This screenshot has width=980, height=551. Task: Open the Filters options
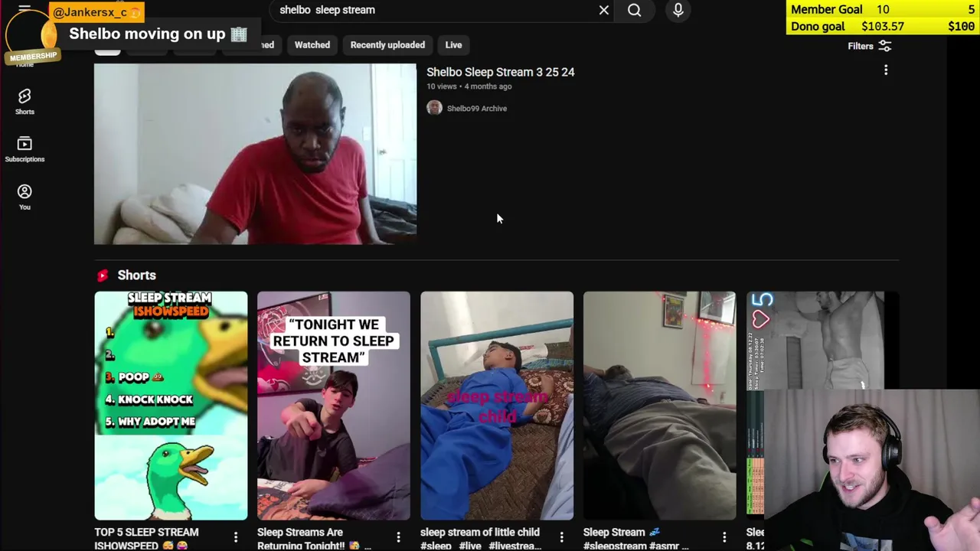click(869, 46)
